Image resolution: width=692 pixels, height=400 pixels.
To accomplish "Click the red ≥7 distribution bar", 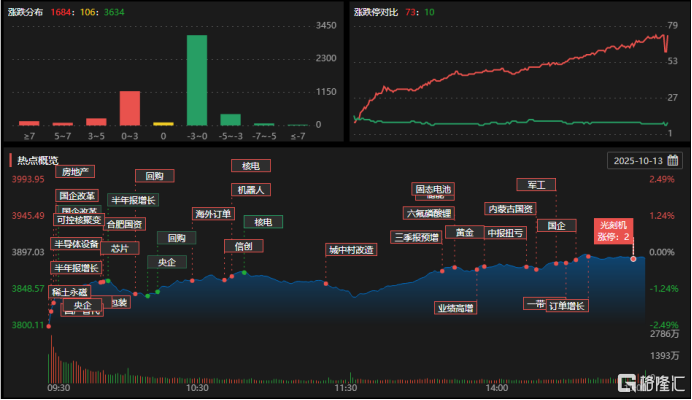I will pos(29,123).
